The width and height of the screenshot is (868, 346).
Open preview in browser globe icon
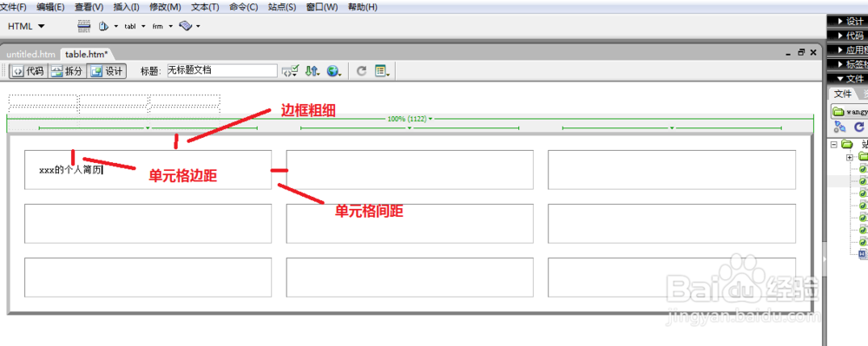click(x=333, y=71)
